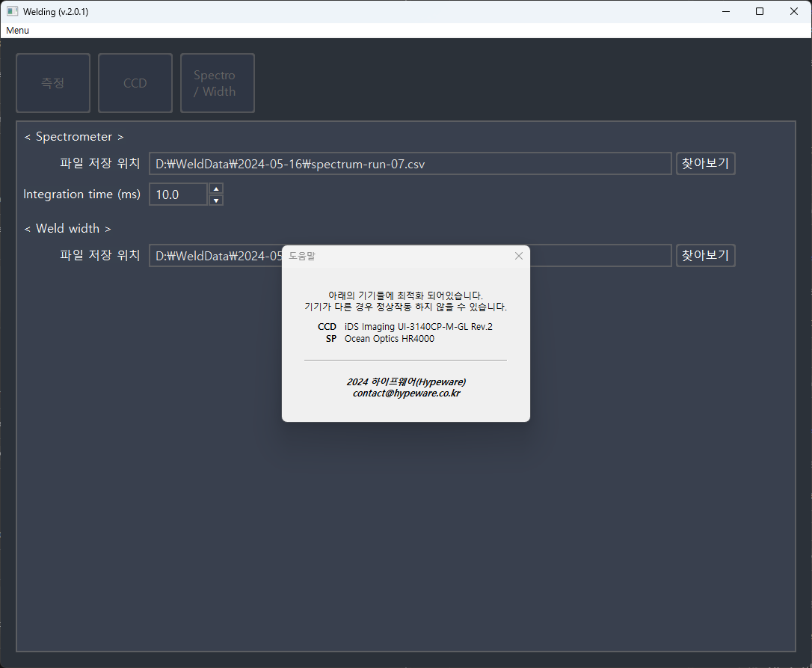Image resolution: width=812 pixels, height=668 pixels.
Task: Click the Integration time (ms) label
Action: (x=81, y=194)
